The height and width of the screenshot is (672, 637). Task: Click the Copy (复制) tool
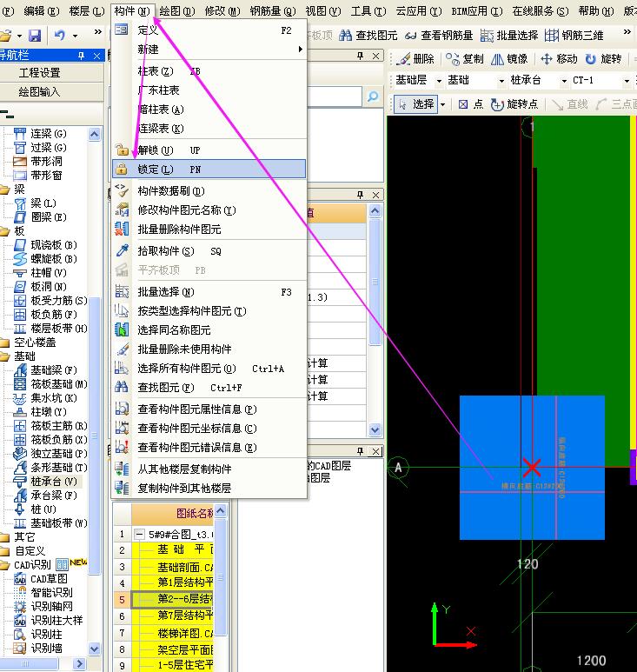[465, 59]
